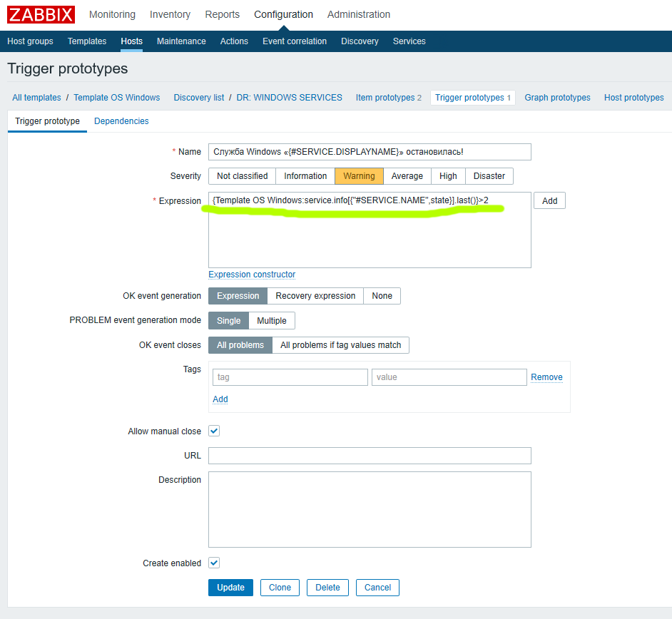Click the Update button
The height and width of the screenshot is (619, 672).
(x=230, y=588)
